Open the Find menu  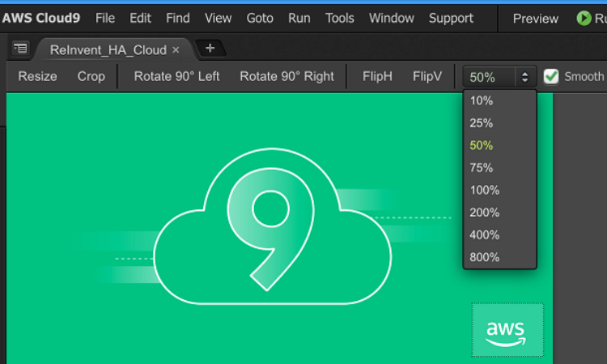pos(178,18)
